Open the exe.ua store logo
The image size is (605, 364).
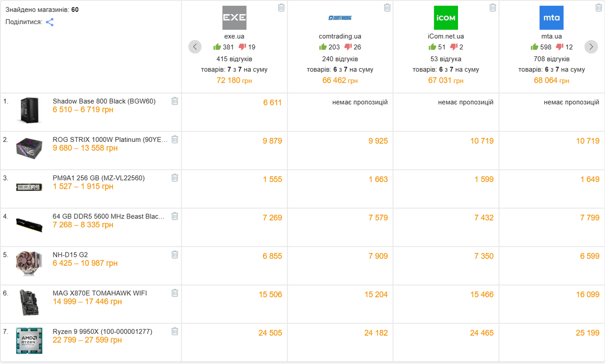234,18
